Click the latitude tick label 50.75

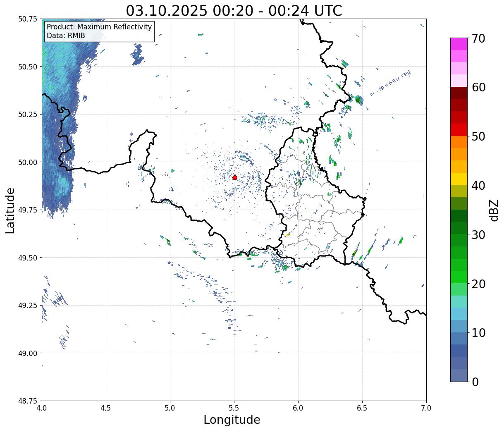[28, 19]
